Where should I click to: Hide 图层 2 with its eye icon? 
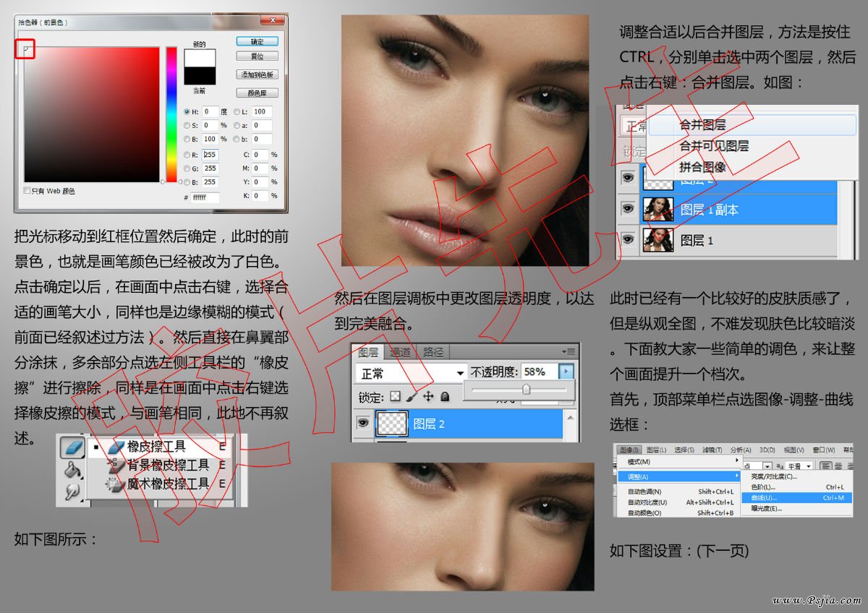pos(363,424)
